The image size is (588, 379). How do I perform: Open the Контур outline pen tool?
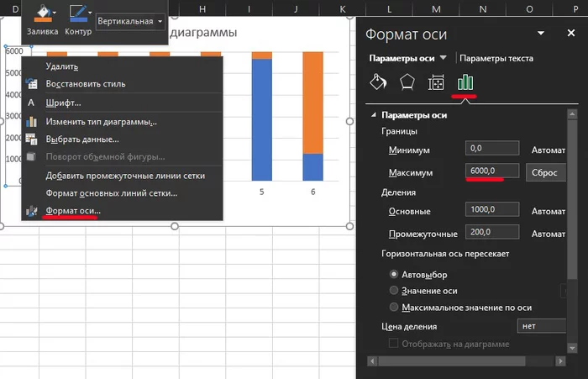tap(77, 14)
